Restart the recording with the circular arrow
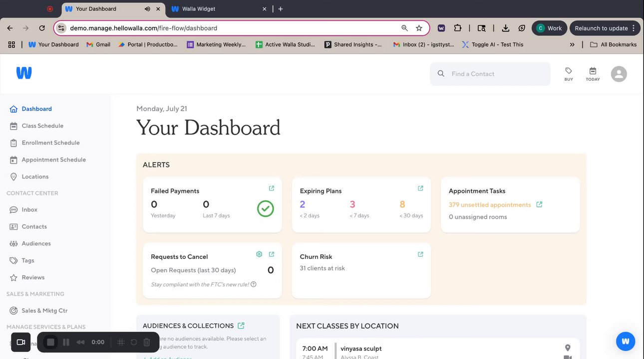 tap(134, 342)
